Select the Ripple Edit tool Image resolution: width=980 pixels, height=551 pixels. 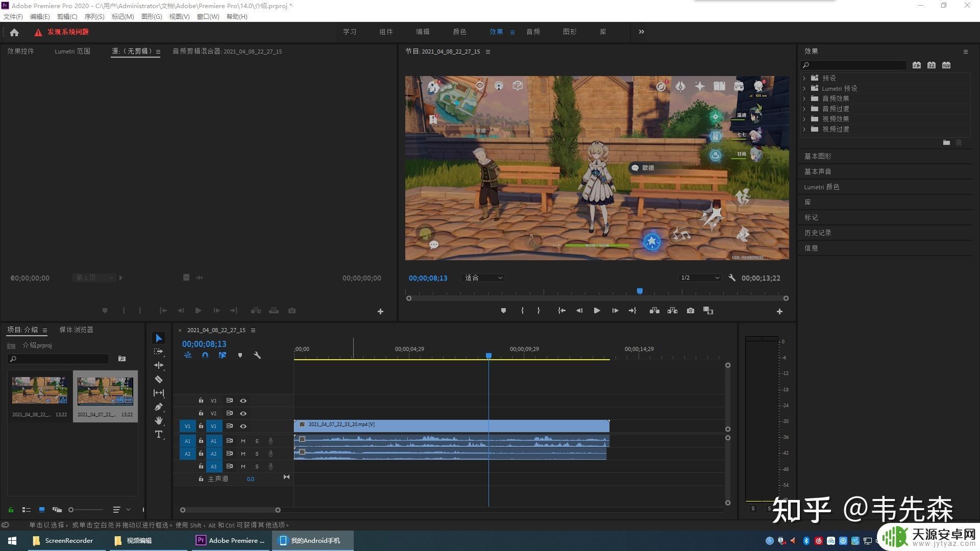[158, 365]
